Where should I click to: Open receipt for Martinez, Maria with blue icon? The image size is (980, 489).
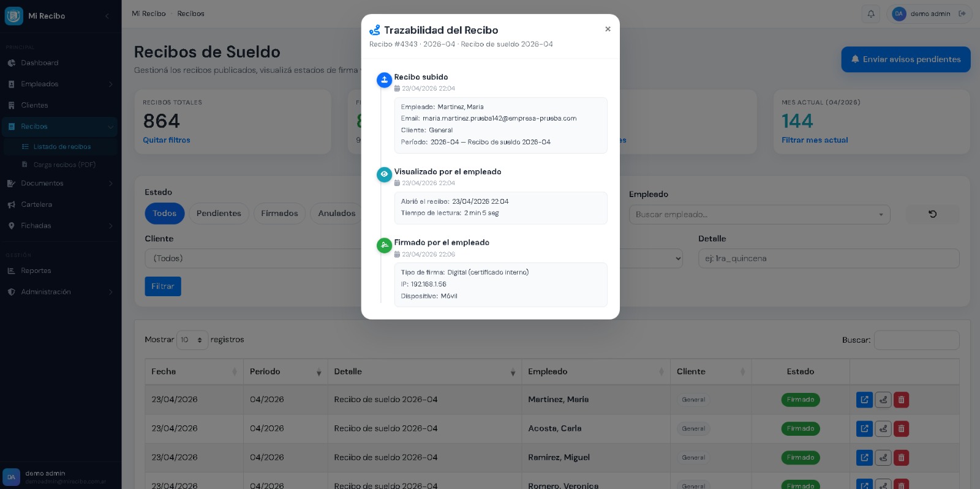(x=864, y=400)
